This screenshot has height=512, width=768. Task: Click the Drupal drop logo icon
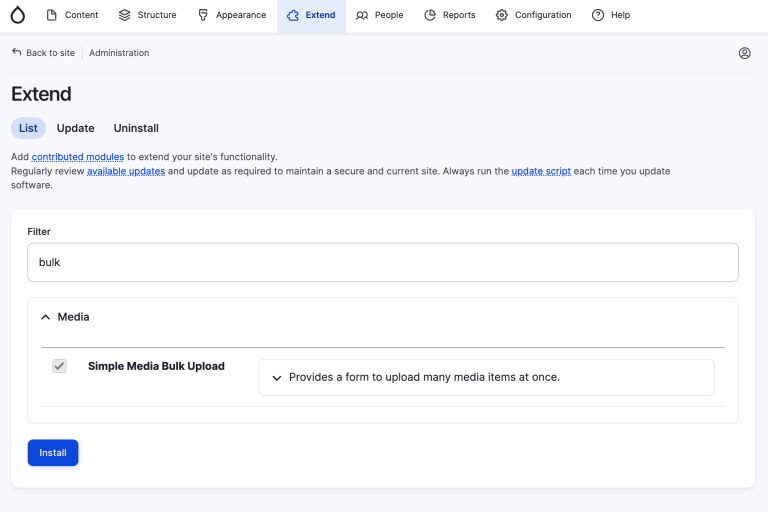point(18,15)
